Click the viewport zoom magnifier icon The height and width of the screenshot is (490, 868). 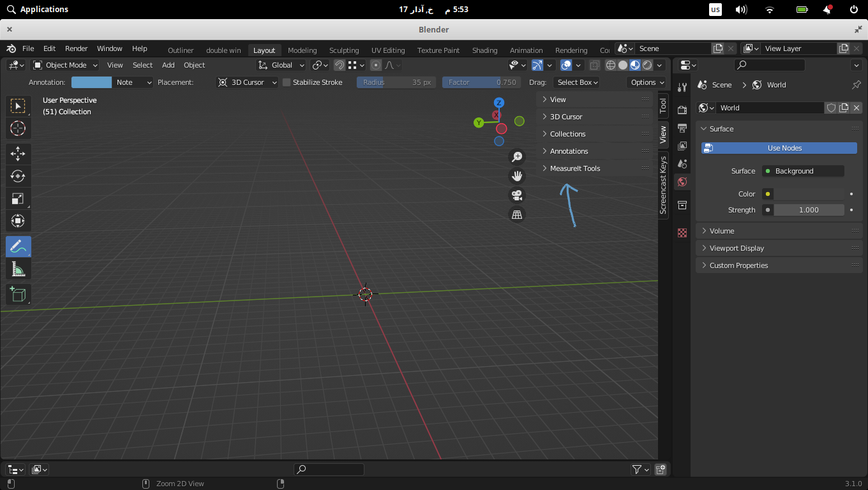pos(517,156)
